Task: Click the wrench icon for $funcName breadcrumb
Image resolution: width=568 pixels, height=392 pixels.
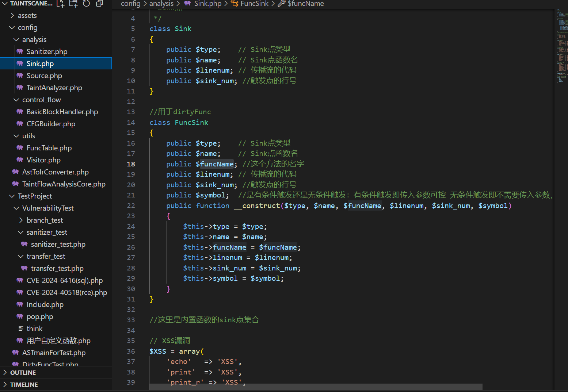Action: pyautogui.click(x=282, y=4)
